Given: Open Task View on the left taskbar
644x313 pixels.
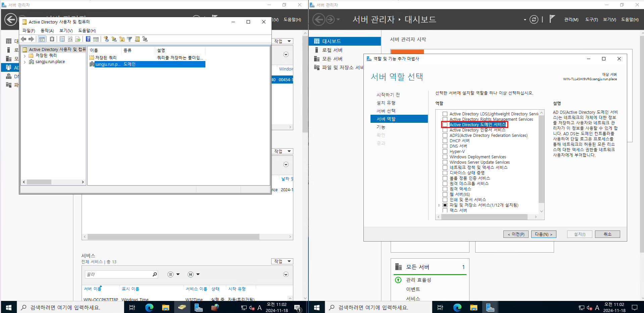Looking at the screenshot, I should tap(132, 307).
